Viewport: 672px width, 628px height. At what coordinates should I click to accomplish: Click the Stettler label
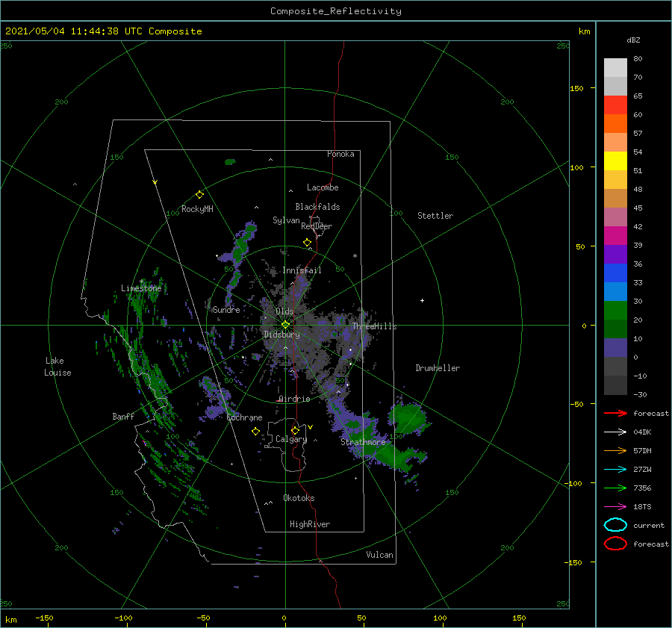(435, 216)
